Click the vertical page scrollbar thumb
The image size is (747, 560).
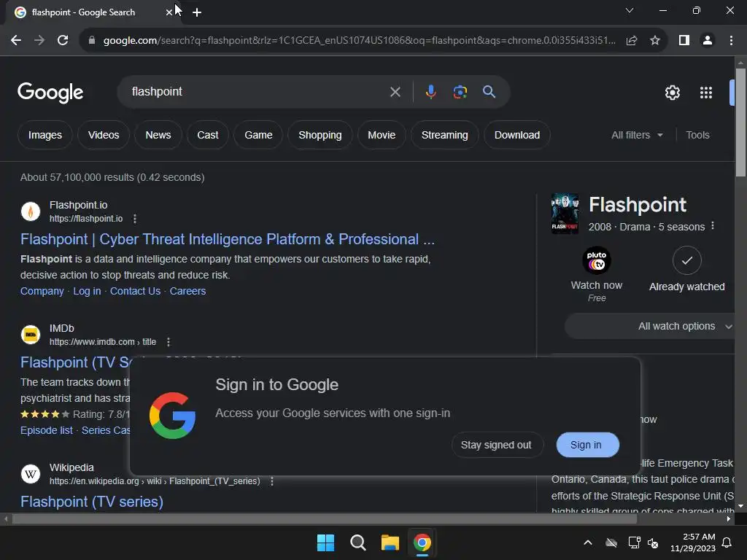740,122
